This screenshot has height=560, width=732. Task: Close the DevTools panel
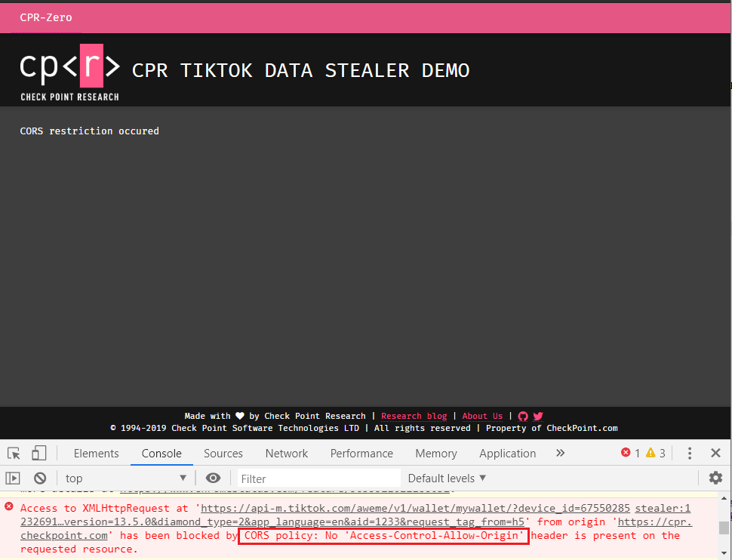(715, 453)
